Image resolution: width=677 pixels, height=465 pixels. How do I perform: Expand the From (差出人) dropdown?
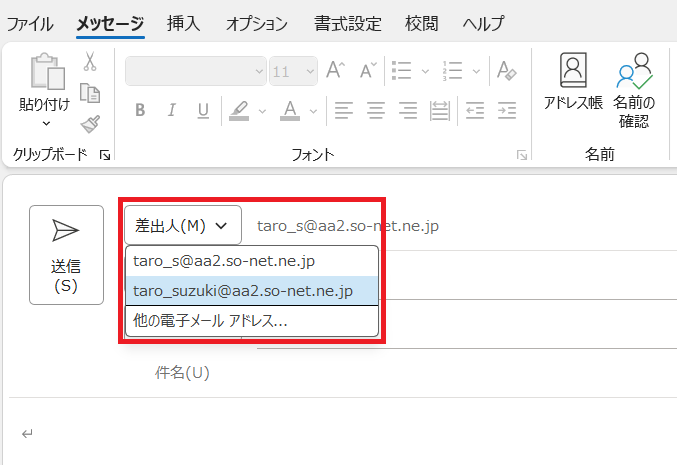click(182, 225)
